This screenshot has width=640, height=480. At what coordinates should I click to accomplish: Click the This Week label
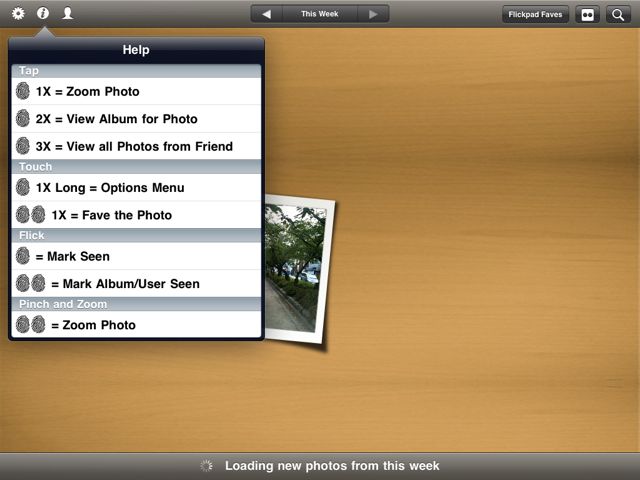tap(320, 14)
